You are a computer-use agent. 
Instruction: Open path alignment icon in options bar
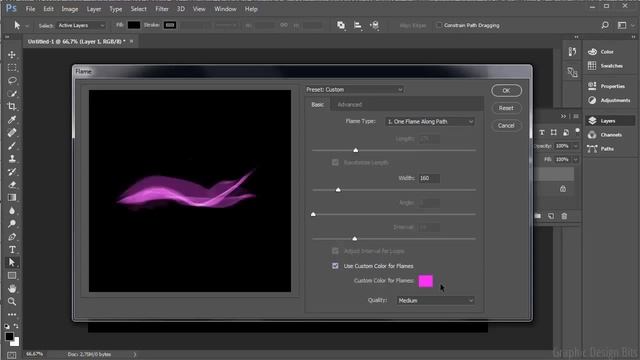coord(358,25)
